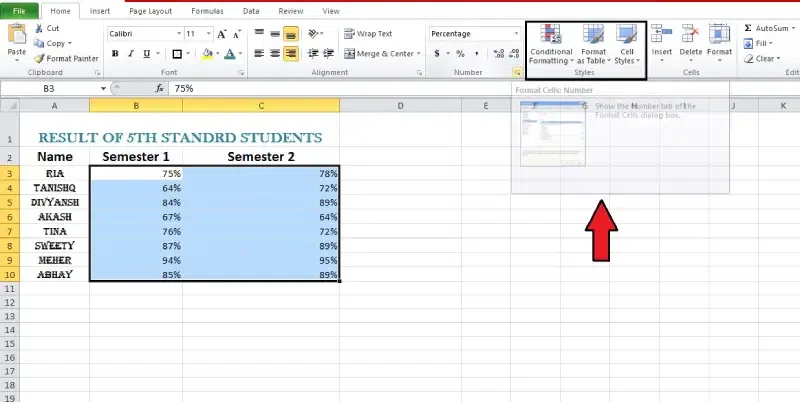Open Conditional Formatting menu

[x=551, y=45]
